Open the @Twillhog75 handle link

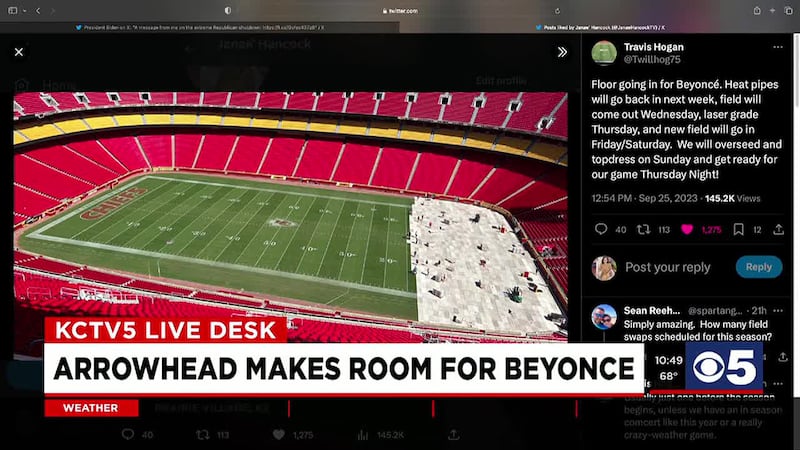pyautogui.click(x=652, y=60)
